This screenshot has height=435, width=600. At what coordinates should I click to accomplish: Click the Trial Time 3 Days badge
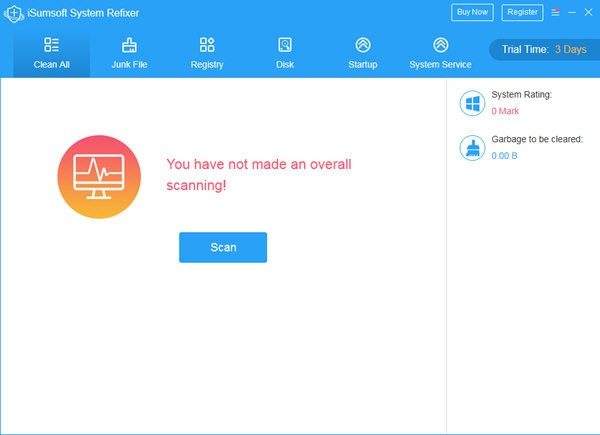click(x=544, y=49)
